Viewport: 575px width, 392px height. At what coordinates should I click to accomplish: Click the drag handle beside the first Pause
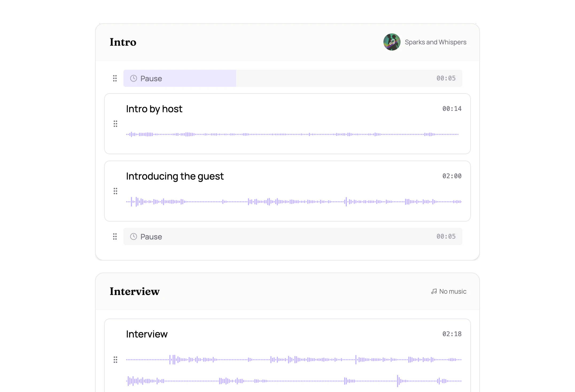(115, 78)
